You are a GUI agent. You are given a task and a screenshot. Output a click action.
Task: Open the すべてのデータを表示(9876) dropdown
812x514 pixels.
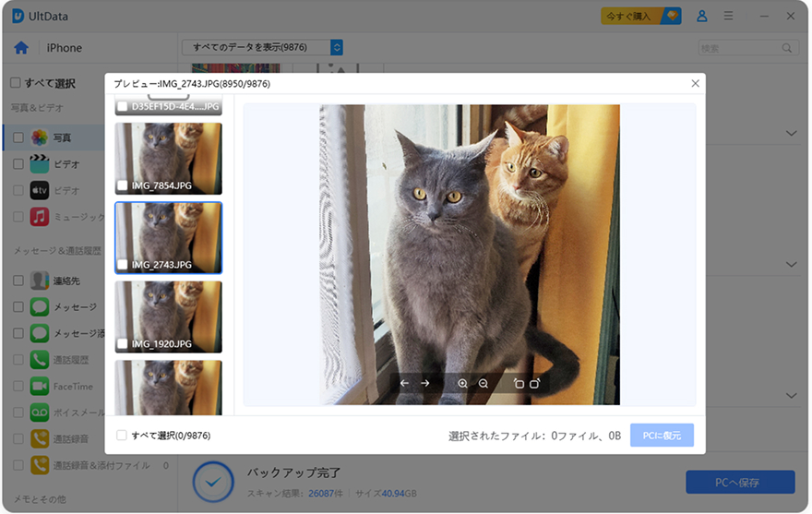262,48
